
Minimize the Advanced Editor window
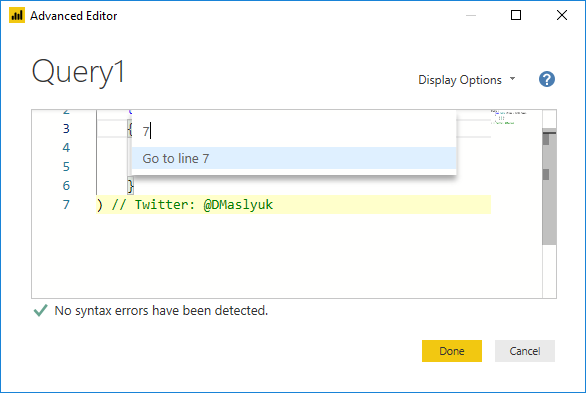(x=471, y=15)
